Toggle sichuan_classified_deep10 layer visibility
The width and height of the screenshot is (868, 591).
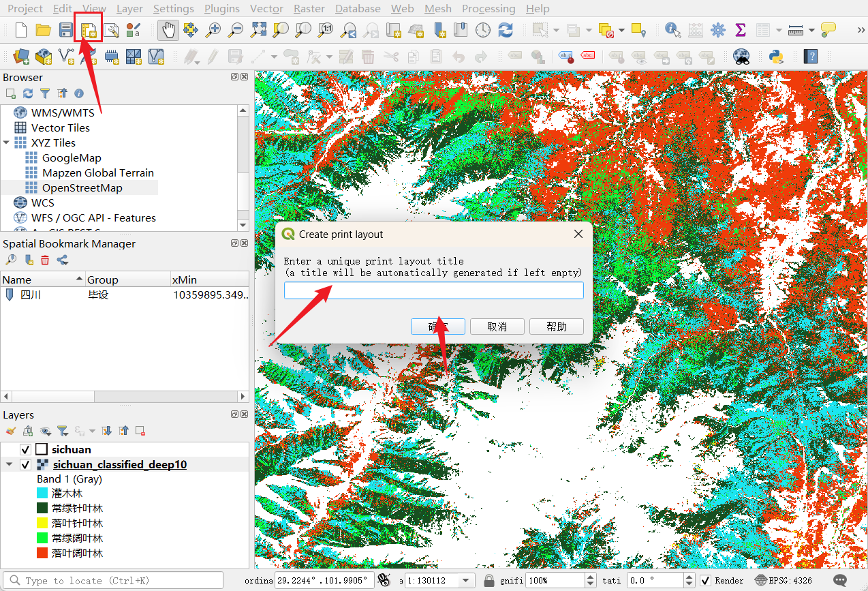[25, 464]
